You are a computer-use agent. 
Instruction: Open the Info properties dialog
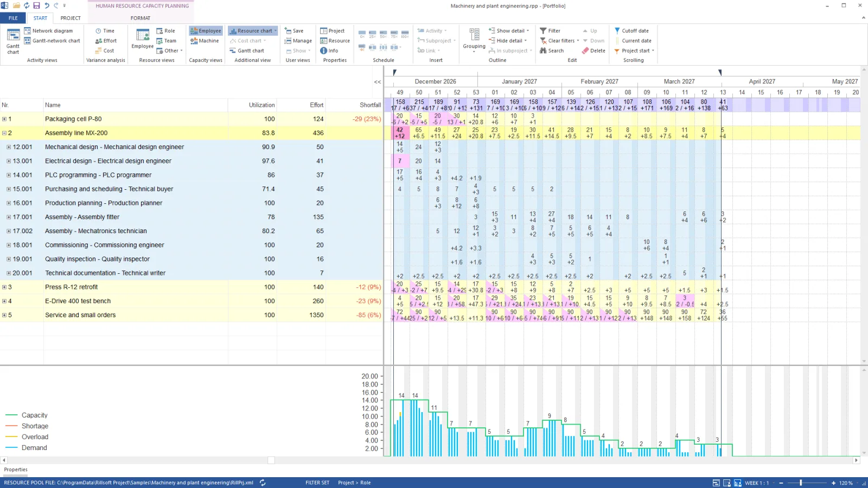point(329,50)
